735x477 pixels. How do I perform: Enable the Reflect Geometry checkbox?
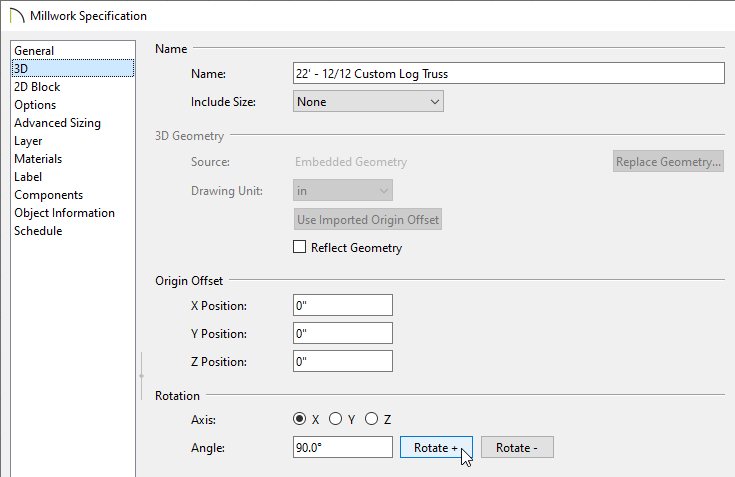coord(300,247)
